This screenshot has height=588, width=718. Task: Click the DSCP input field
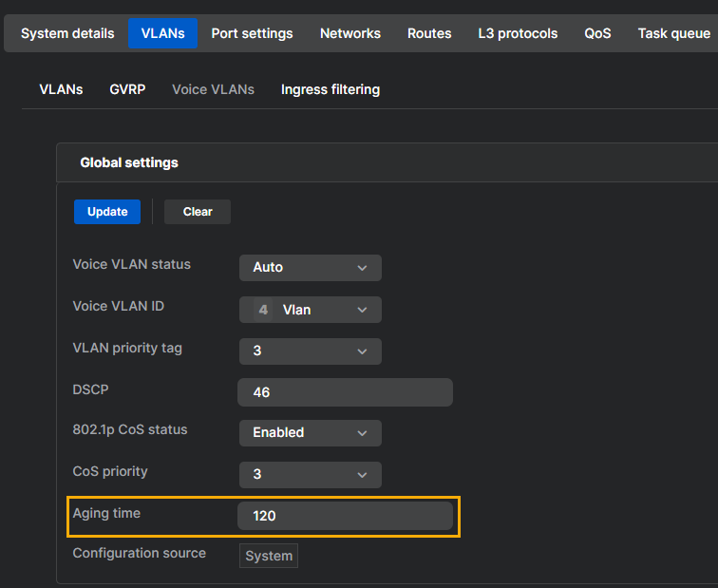pos(345,392)
